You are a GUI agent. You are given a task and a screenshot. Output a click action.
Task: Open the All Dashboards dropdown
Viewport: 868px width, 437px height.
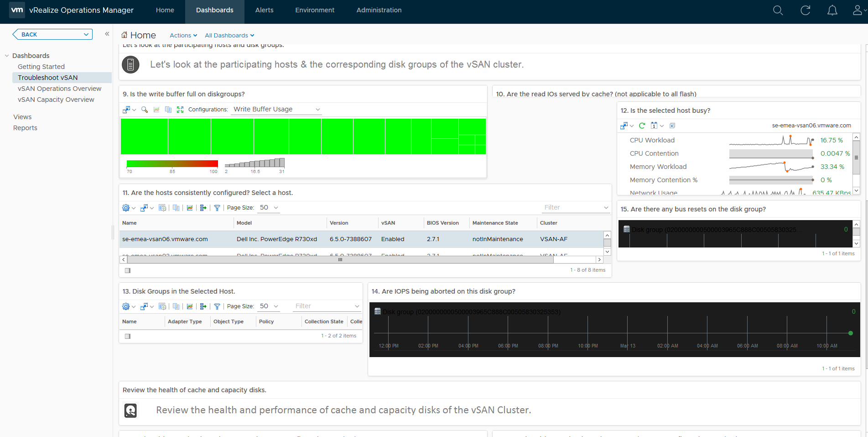point(229,35)
